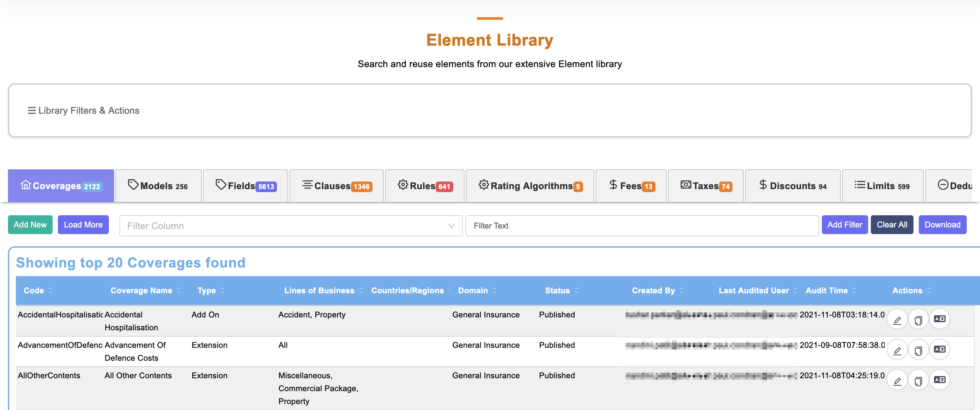Sort table by Lines of Business
The image size is (980, 410).
361,291
